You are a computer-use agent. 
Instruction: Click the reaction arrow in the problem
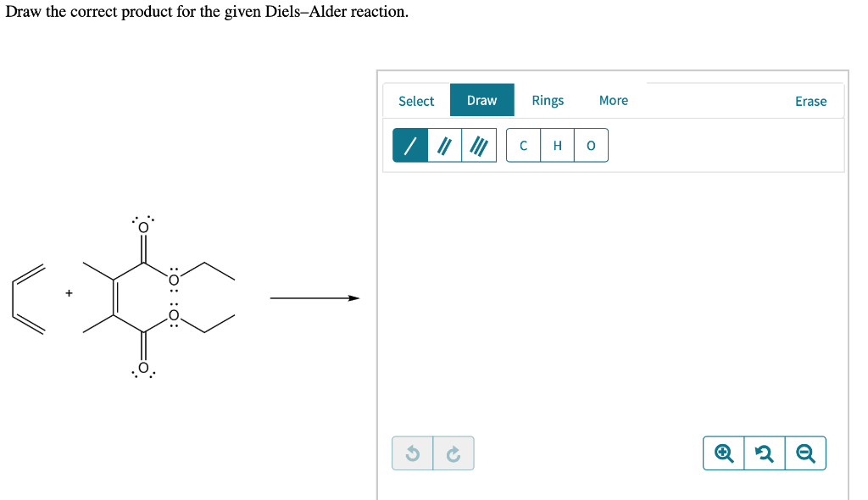(314, 297)
